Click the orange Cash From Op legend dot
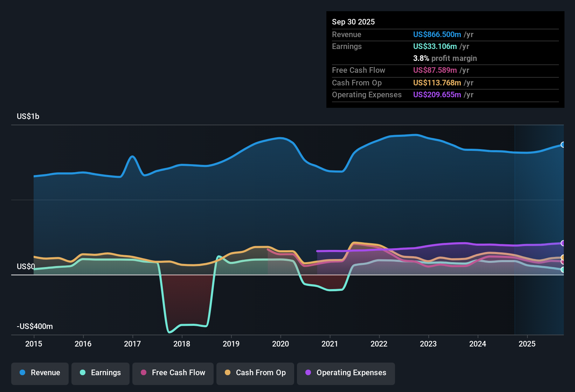This screenshot has height=392, width=575. 227,373
